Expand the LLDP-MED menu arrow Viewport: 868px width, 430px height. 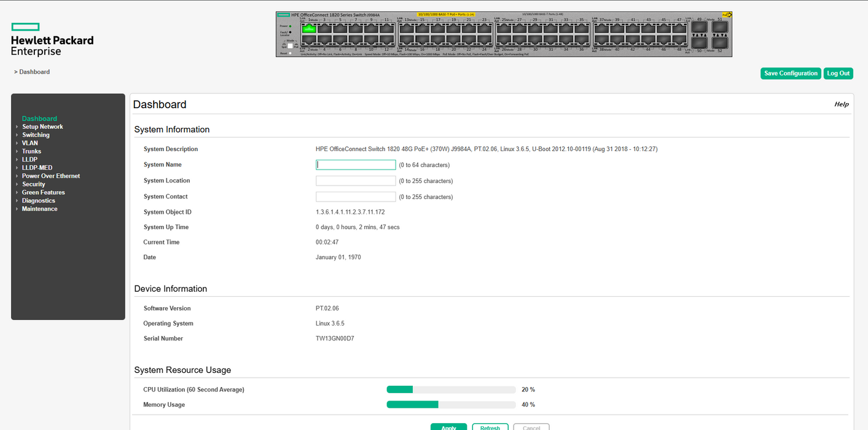pos(17,168)
